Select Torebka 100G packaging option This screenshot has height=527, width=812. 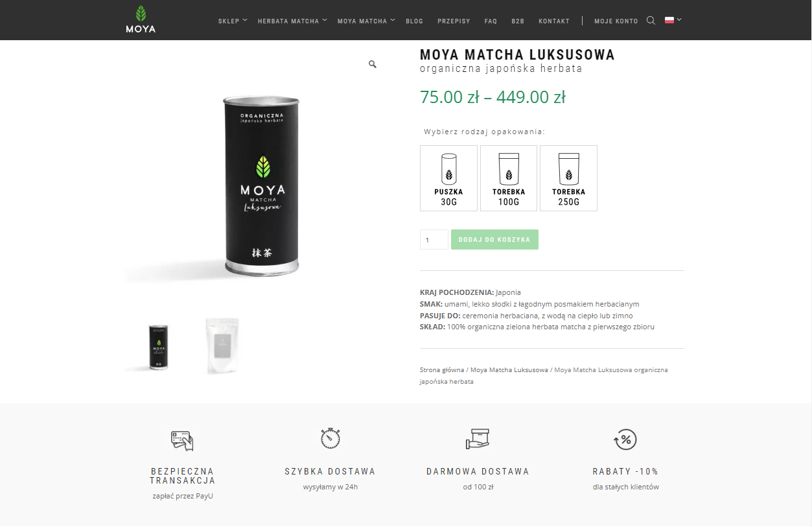[509, 178]
